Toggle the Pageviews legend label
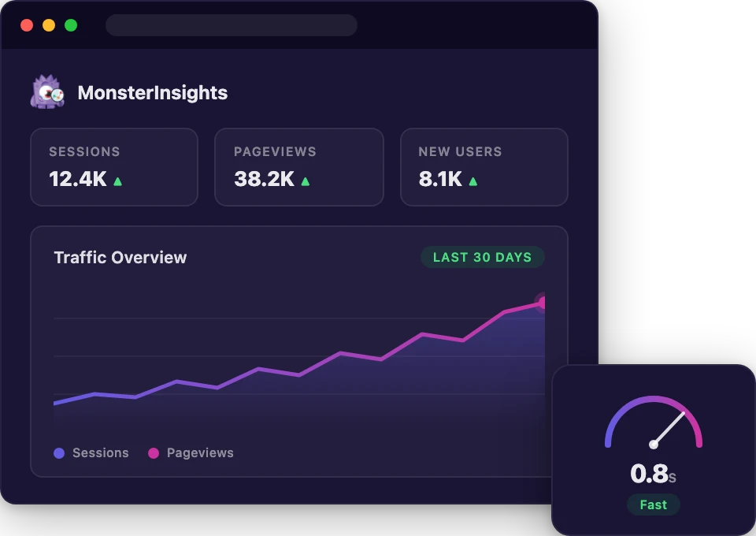 200,453
